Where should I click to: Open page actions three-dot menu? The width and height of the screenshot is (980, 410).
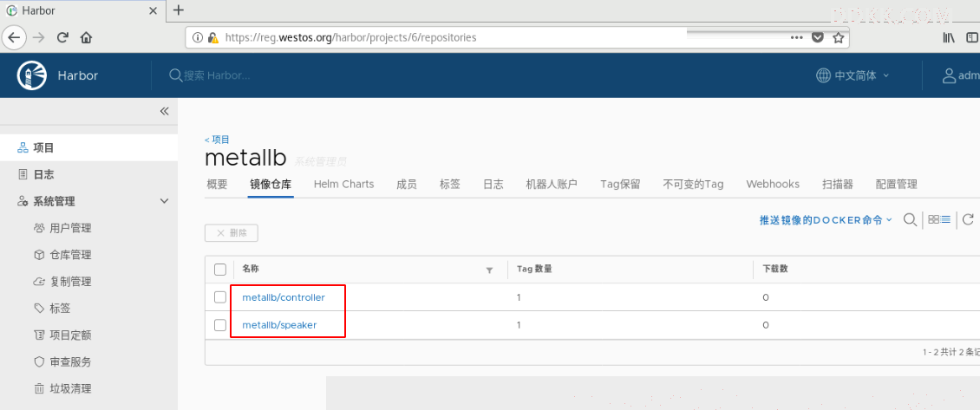tap(796, 37)
